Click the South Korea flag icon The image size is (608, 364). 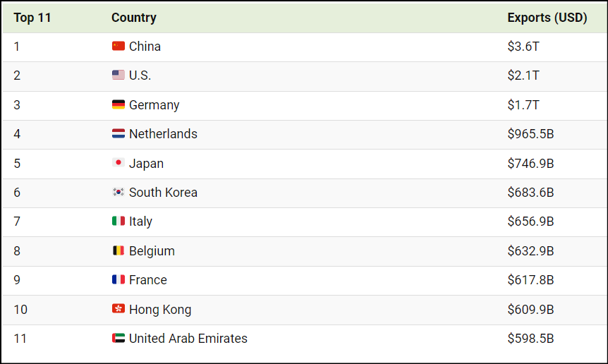tap(118, 192)
